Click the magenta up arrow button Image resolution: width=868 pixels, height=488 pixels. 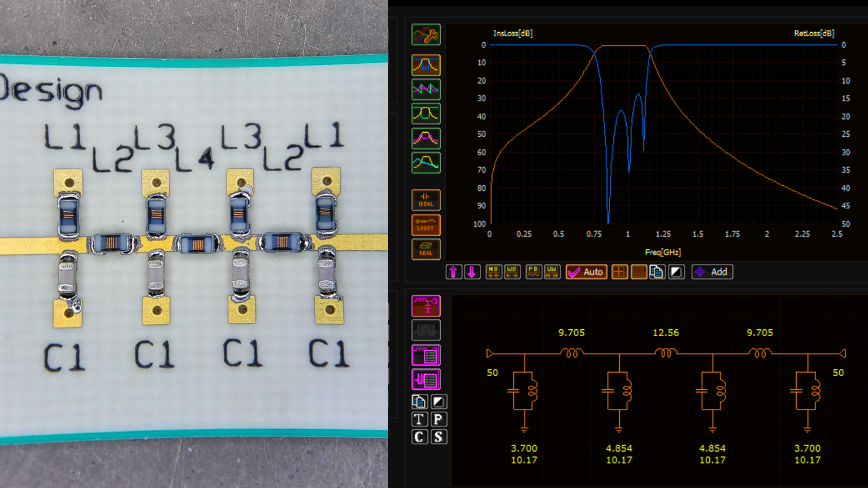pos(453,272)
